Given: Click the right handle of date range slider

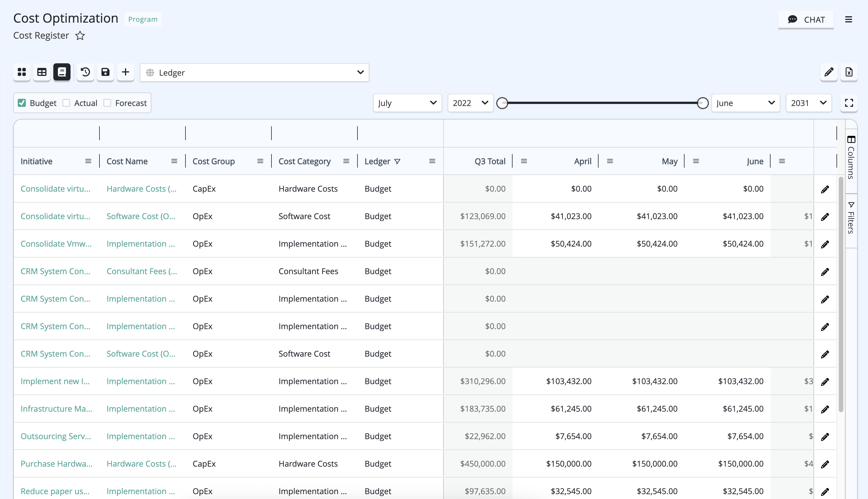Looking at the screenshot, I should (703, 103).
